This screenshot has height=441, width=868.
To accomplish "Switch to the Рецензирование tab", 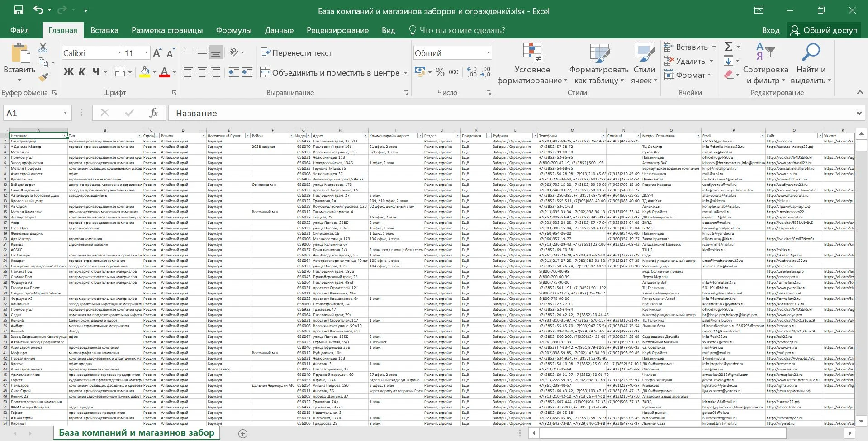I will 337,30.
